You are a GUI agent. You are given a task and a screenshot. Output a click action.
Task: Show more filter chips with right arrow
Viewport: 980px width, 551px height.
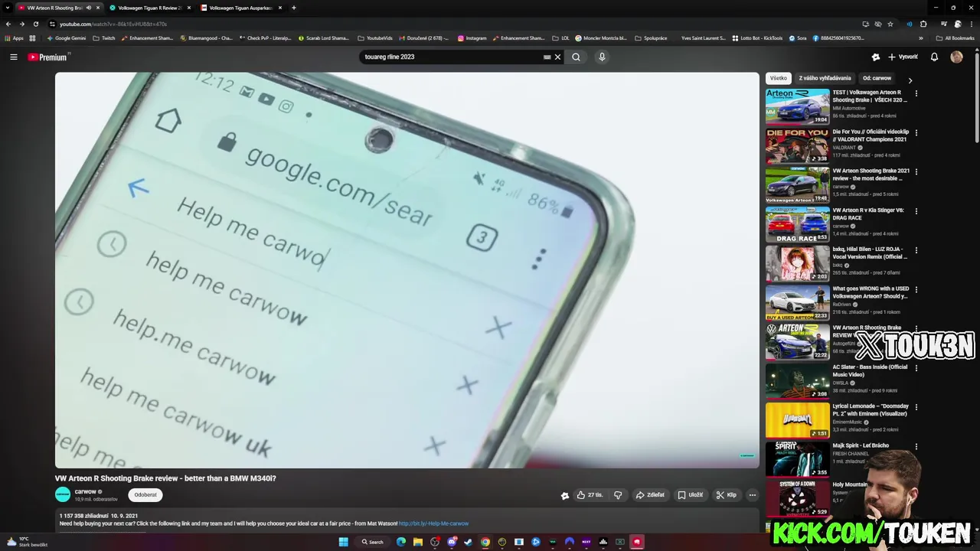tap(910, 80)
